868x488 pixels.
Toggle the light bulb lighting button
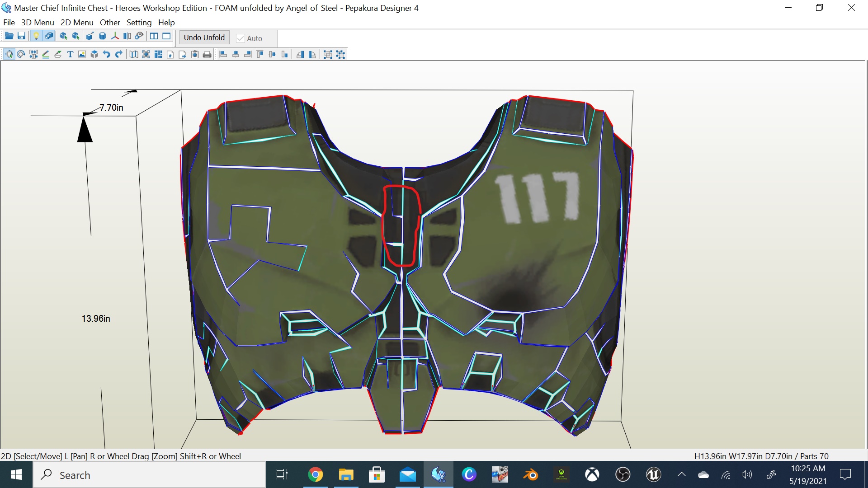pos(36,36)
